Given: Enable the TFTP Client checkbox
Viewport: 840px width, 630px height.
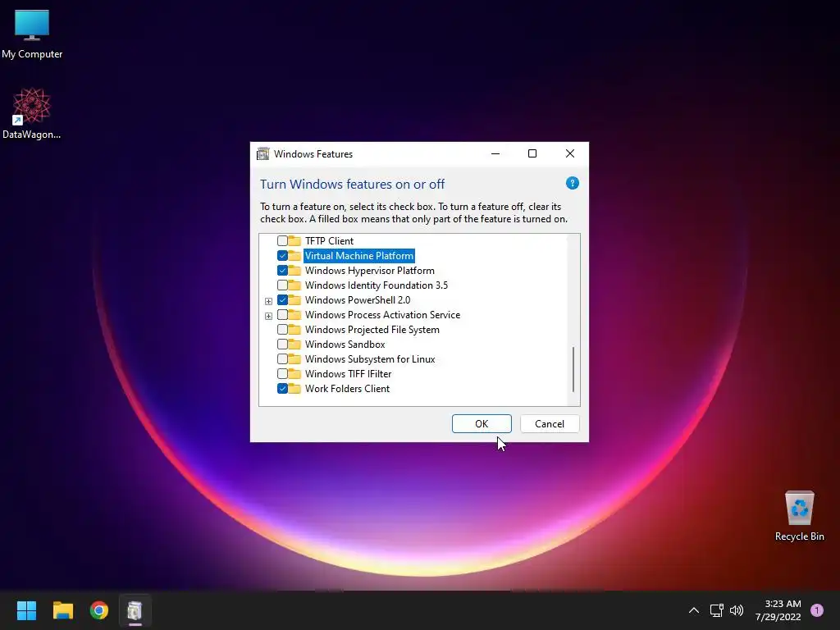Looking at the screenshot, I should 282,240.
